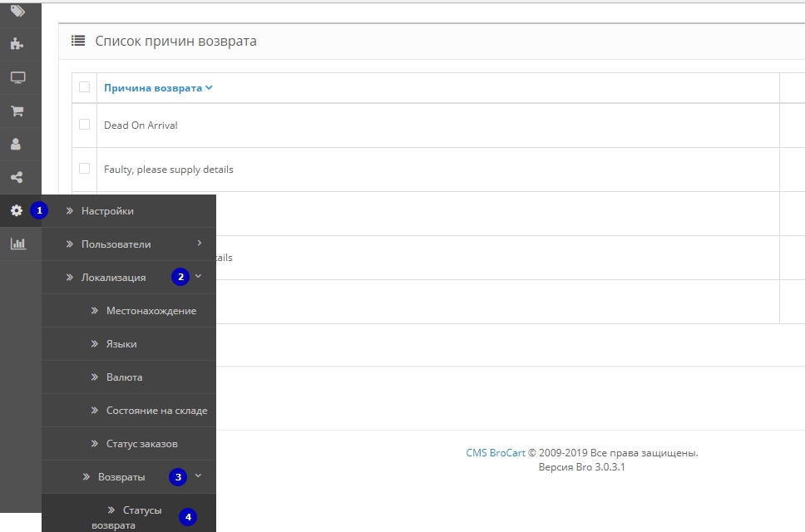The width and height of the screenshot is (805, 532).
Task: Check the Faulty, please supply details checkbox
Action: 84,168
